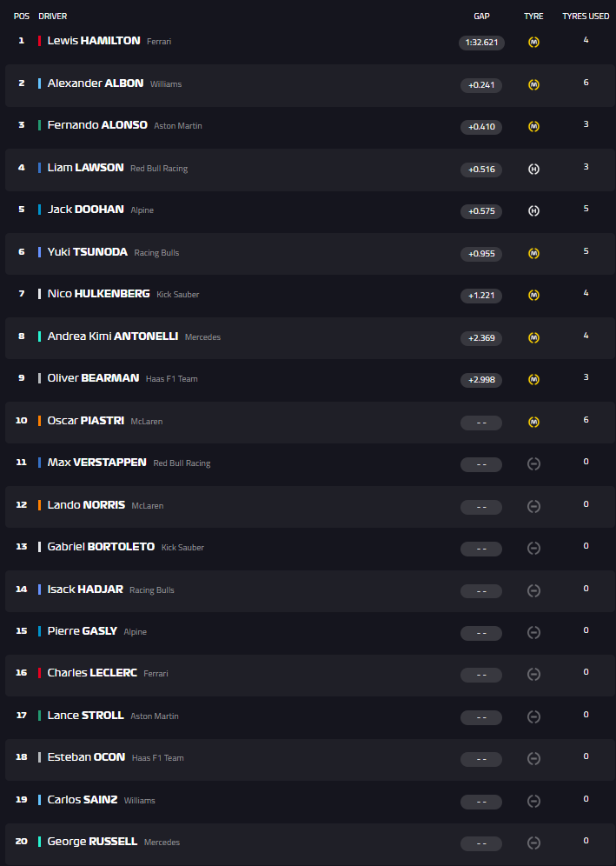Click Antonelli's +2.369 gap badge
The width and height of the screenshot is (616, 866).
tap(481, 338)
